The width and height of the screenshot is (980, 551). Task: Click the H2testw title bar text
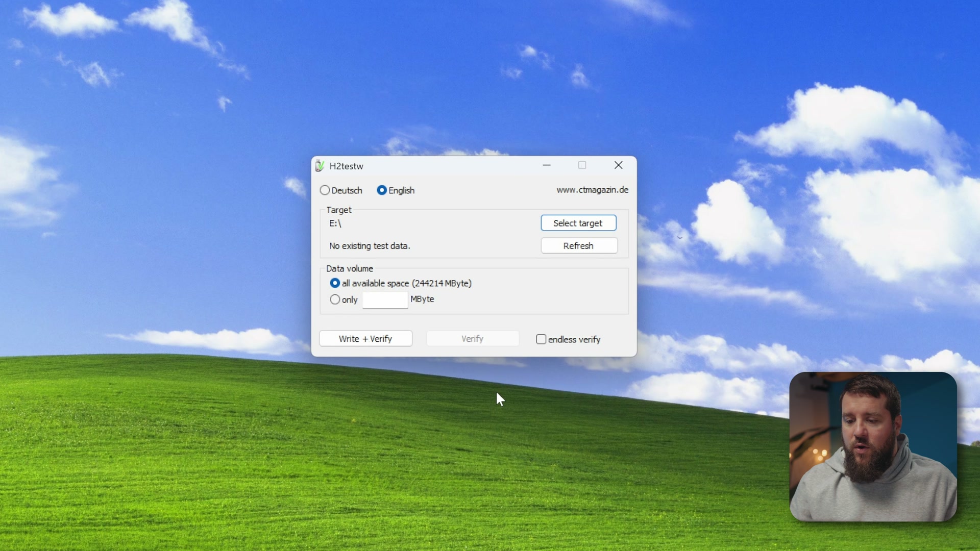(347, 166)
